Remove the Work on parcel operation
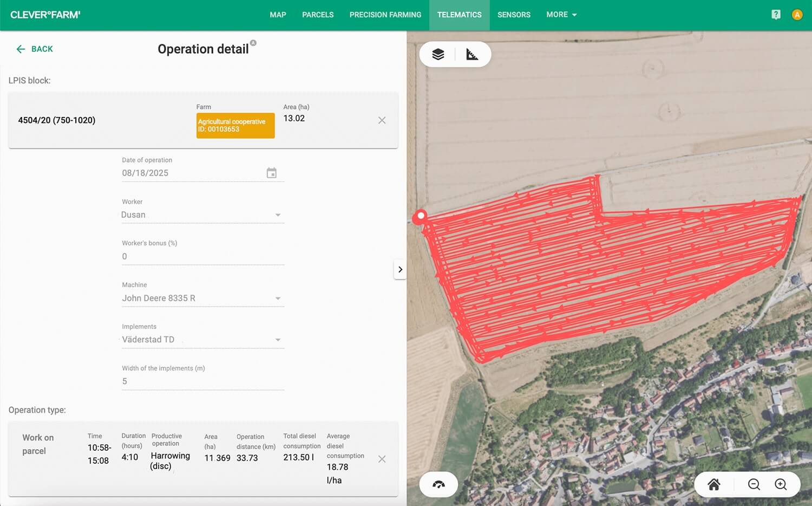 click(x=382, y=459)
